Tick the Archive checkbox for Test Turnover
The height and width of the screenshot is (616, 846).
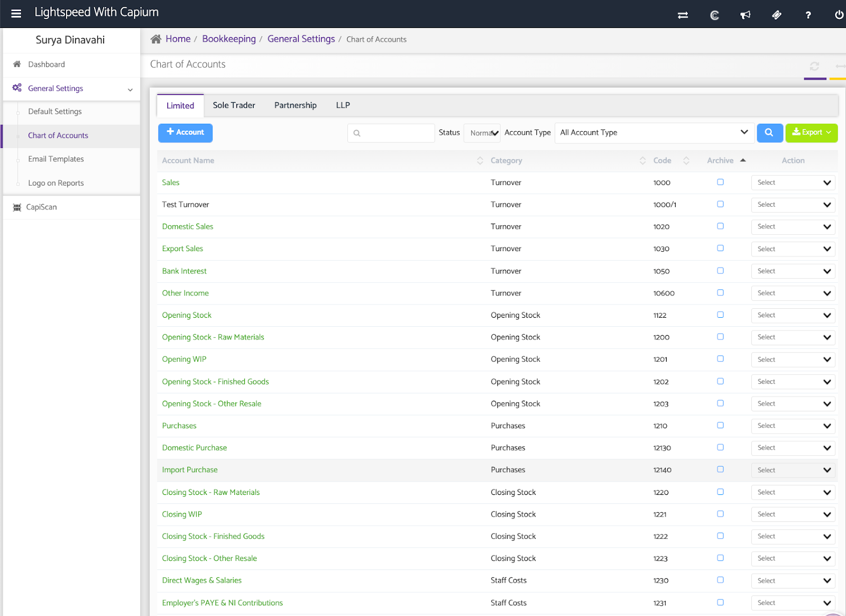click(720, 204)
